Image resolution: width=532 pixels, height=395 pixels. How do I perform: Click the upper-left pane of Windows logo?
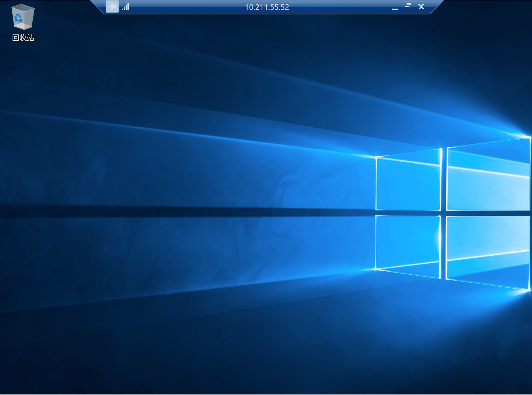tap(408, 184)
